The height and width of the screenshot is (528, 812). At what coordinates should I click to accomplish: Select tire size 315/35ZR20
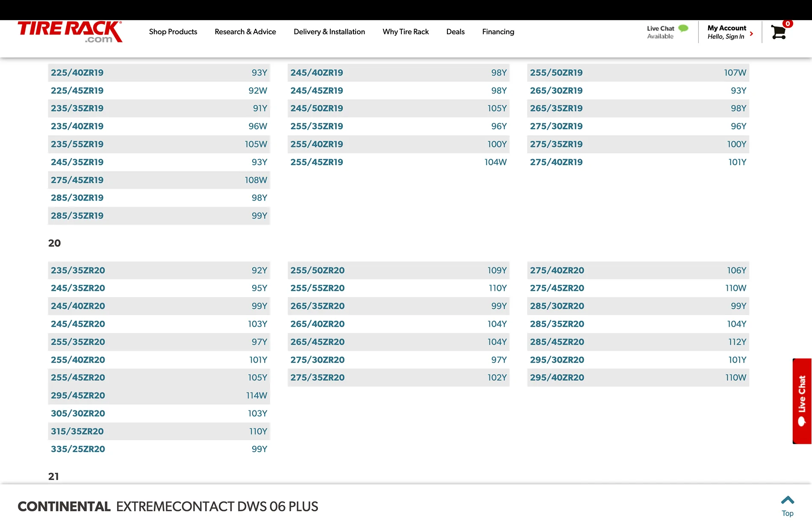pyautogui.click(x=159, y=432)
